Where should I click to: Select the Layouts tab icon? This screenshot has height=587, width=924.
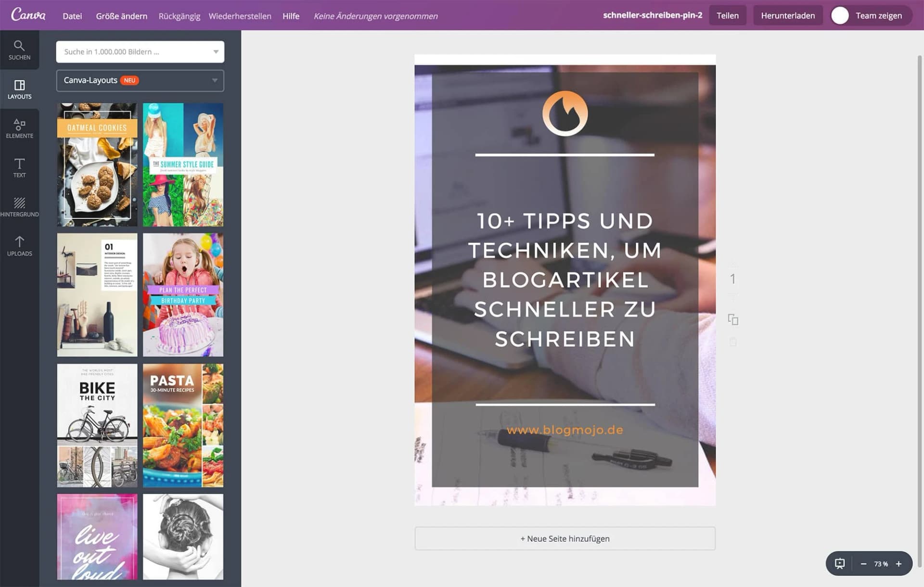point(19,89)
